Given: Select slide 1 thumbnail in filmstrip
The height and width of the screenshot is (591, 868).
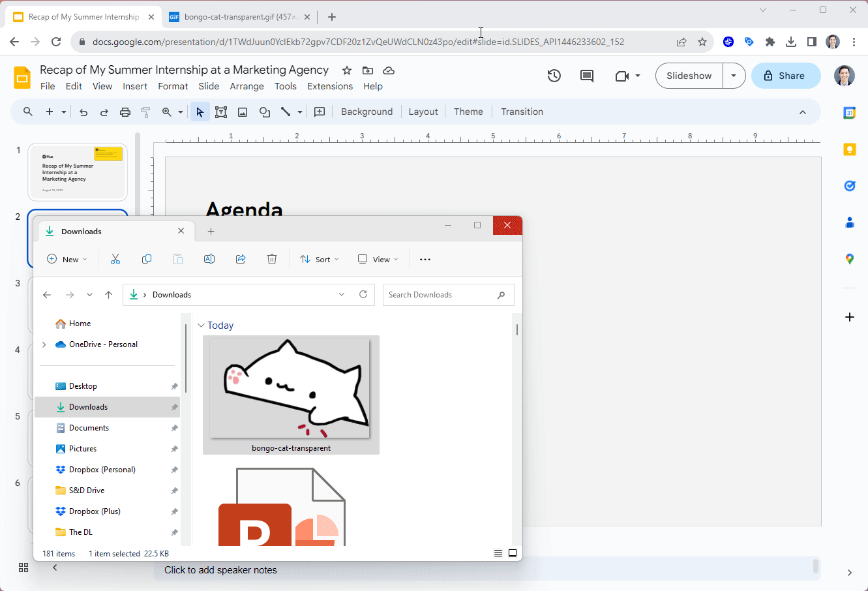Looking at the screenshot, I should tap(78, 172).
